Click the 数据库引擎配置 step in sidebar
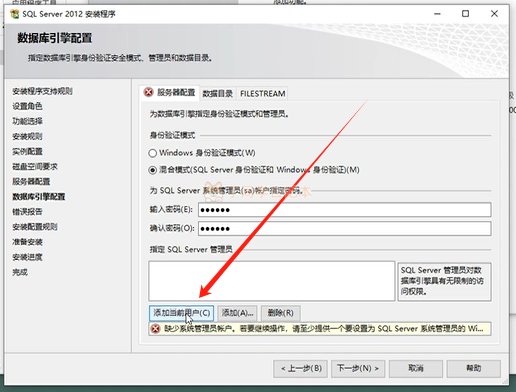 click(39, 197)
